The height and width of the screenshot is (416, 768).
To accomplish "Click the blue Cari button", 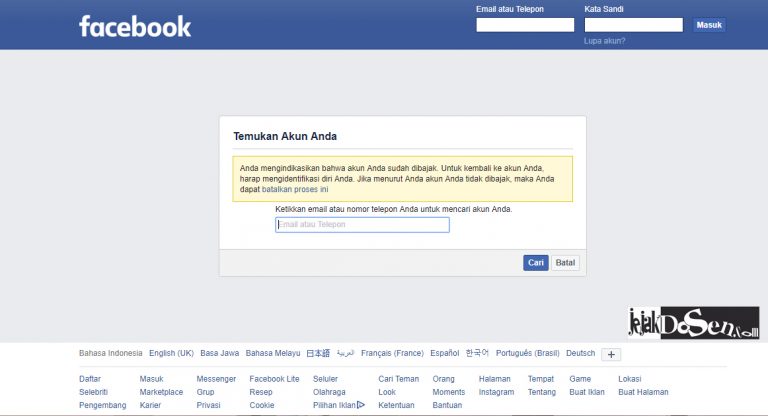I will (x=535, y=263).
